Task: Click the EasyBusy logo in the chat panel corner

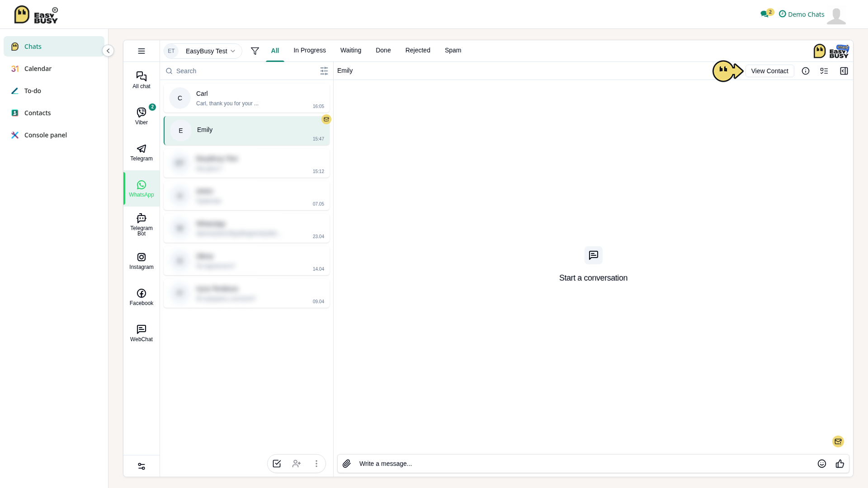Action: coord(831,51)
